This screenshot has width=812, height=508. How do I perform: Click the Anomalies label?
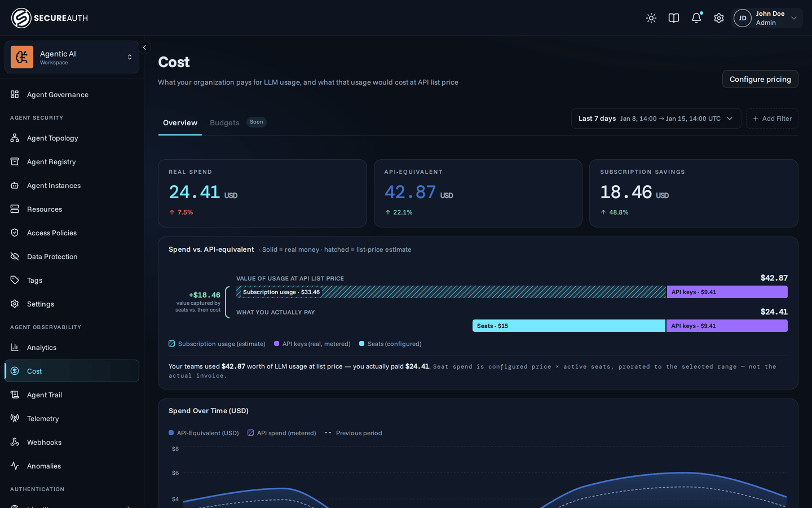44,466
